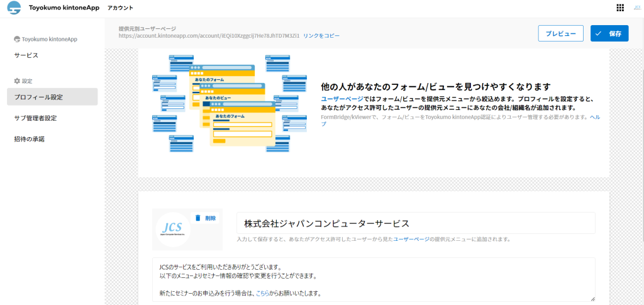Click the 提供元別ユーザーページ label
This screenshot has width=644, height=305.
coord(147,29)
